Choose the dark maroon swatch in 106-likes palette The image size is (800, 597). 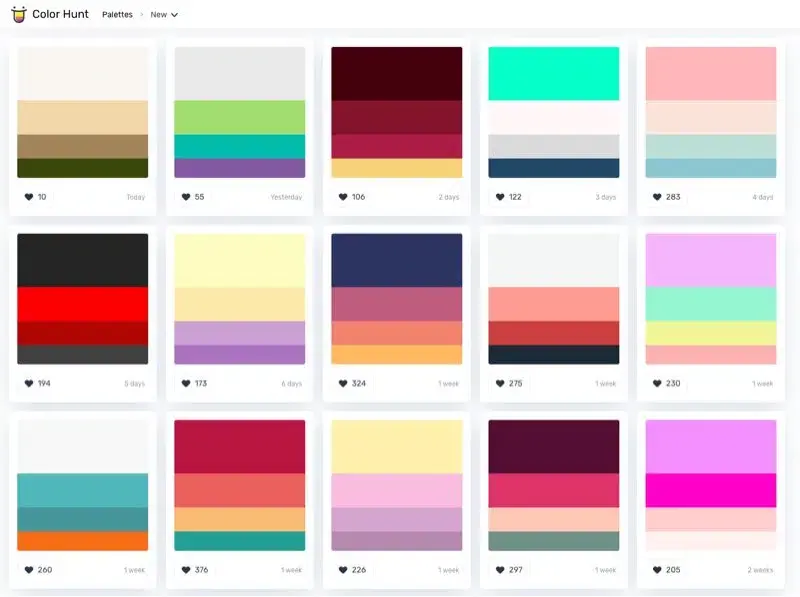coord(397,74)
